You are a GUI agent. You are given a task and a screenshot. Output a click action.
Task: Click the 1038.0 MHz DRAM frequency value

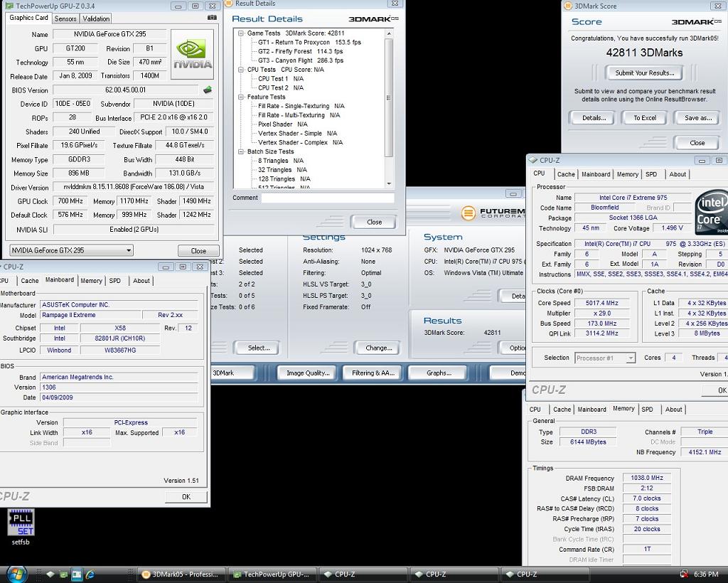[647, 478]
